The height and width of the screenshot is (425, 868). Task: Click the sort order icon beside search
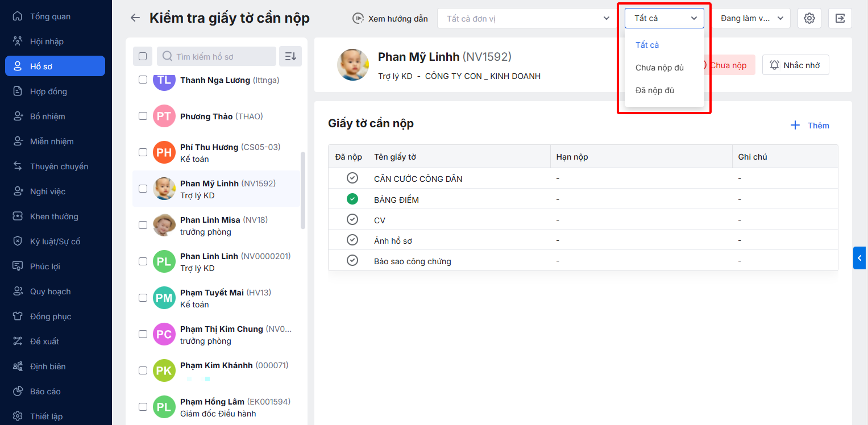(290, 56)
